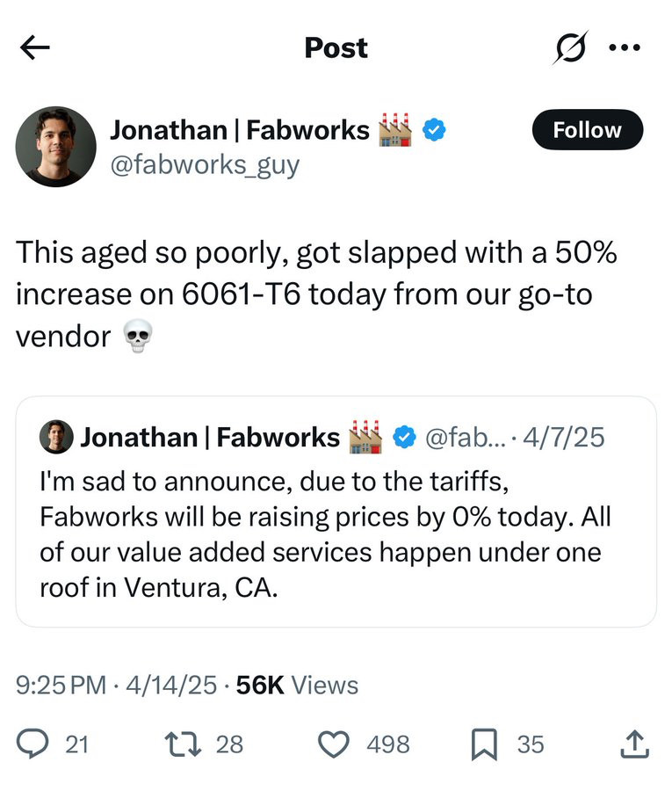Tap the verified badge in quoted post
Image resolution: width=672 pixels, height=791 pixels.
coord(404,437)
